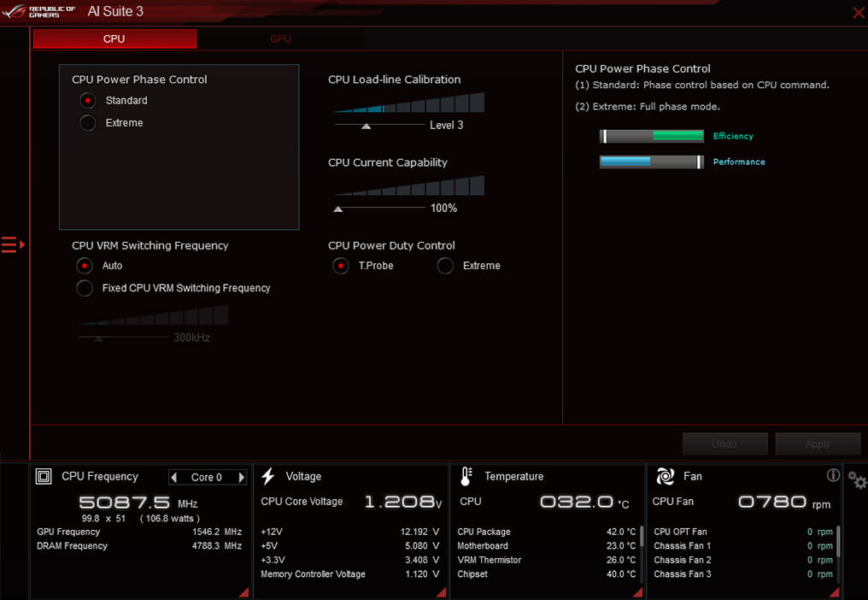The width and height of the screenshot is (868, 600).
Task: Click the VRM Thermistor temperature row
Action: click(x=547, y=560)
